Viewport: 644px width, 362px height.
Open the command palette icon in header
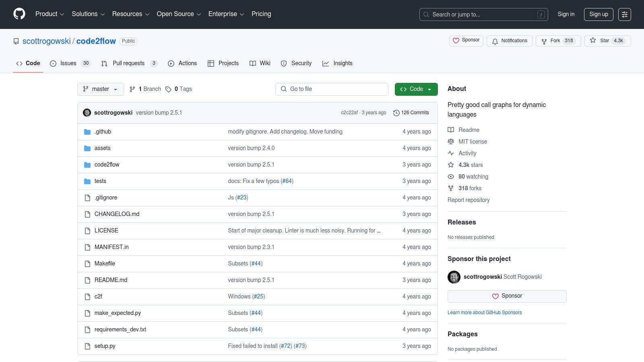point(625,14)
